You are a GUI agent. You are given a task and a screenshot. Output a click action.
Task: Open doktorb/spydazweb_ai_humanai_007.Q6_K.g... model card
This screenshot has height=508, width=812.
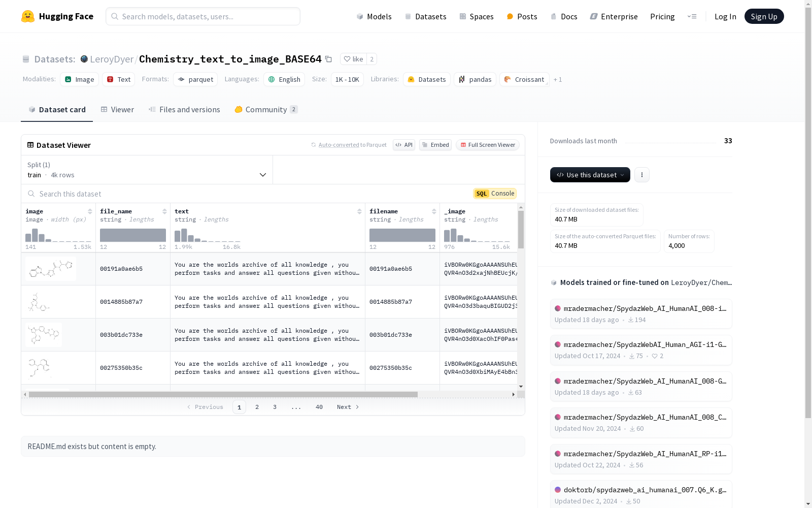point(641,494)
